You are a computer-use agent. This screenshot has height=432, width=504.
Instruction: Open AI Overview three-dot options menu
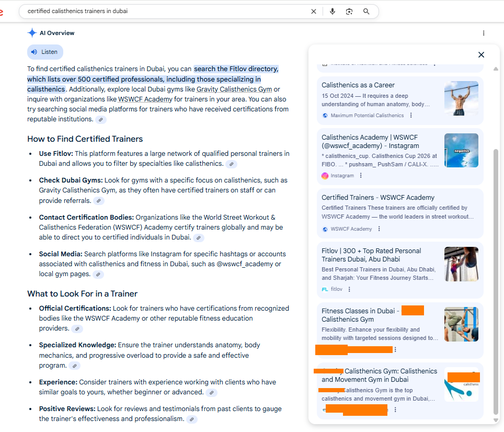[484, 33]
